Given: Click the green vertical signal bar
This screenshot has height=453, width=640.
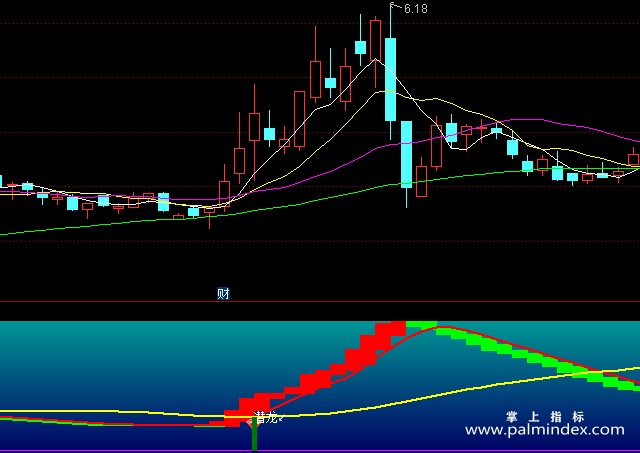Looking at the screenshot, I should (254, 434).
